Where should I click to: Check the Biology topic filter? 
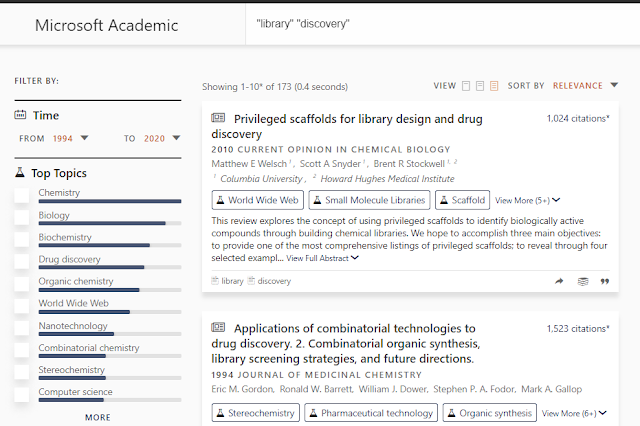click(x=22, y=218)
